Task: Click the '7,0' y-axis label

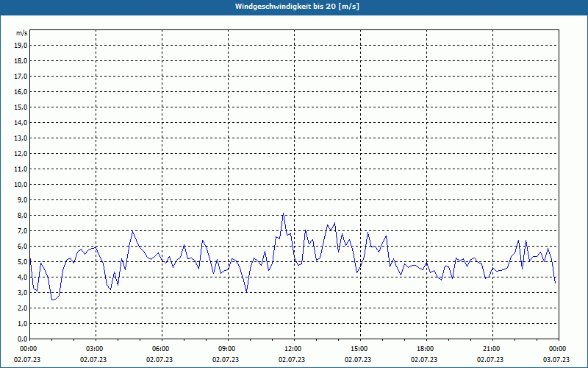Action: coord(22,230)
